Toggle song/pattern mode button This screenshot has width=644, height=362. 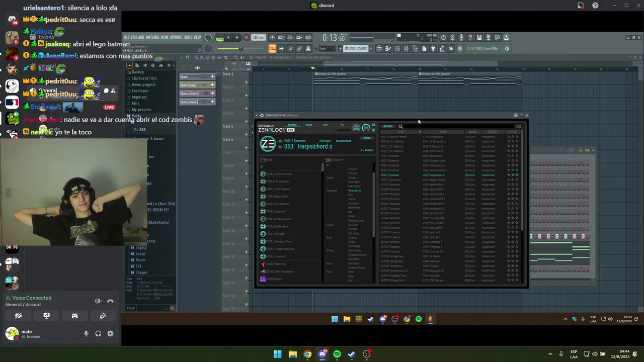click(x=220, y=38)
